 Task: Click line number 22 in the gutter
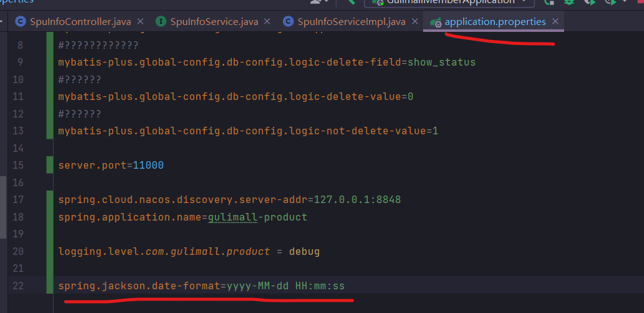click(17, 286)
